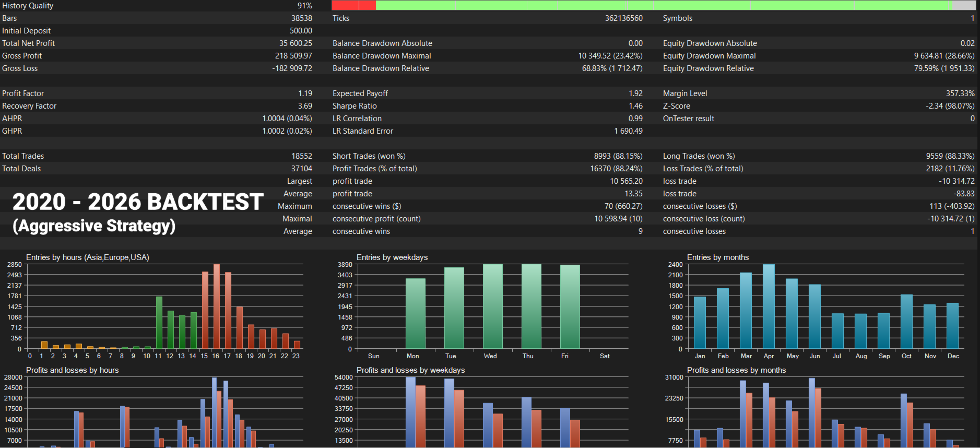Click the Symbols label

pos(678,18)
